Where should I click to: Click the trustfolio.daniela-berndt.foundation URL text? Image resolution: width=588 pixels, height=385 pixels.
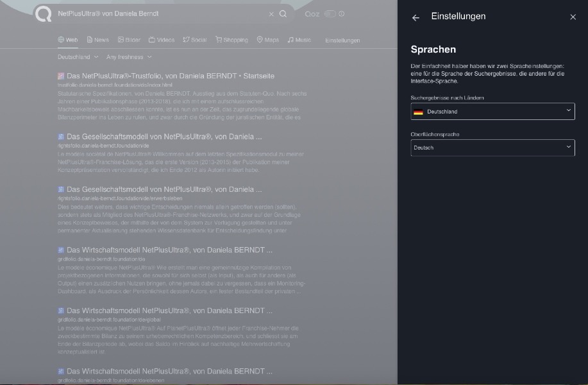[x=115, y=85]
